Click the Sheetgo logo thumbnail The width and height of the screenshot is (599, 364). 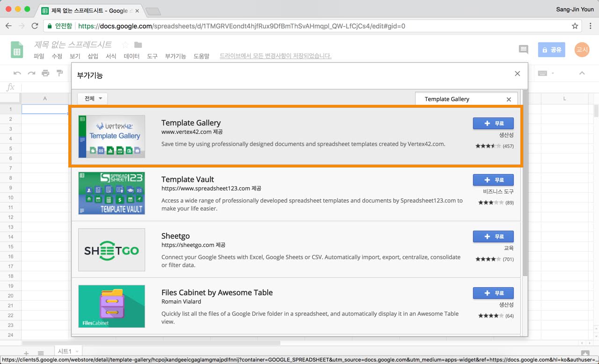[112, 250]
